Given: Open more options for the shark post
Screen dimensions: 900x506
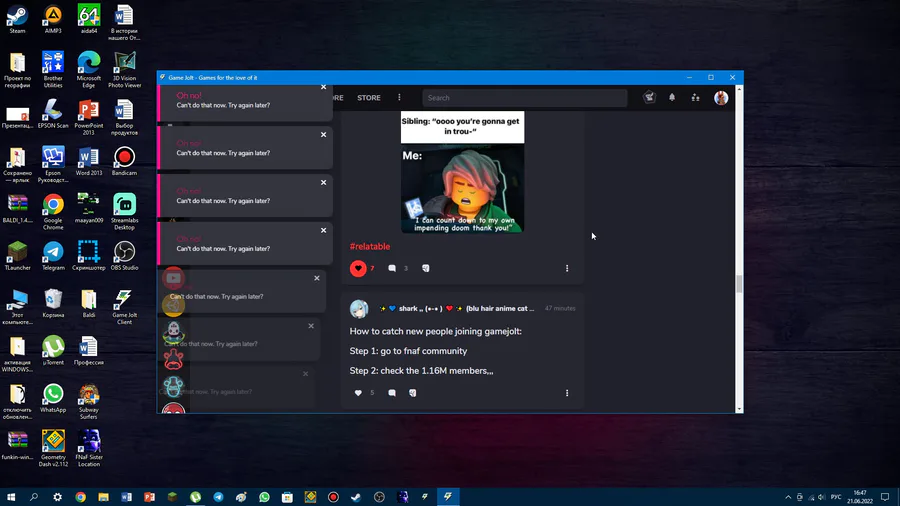Looking at the screenshot, I should point(567,393).
